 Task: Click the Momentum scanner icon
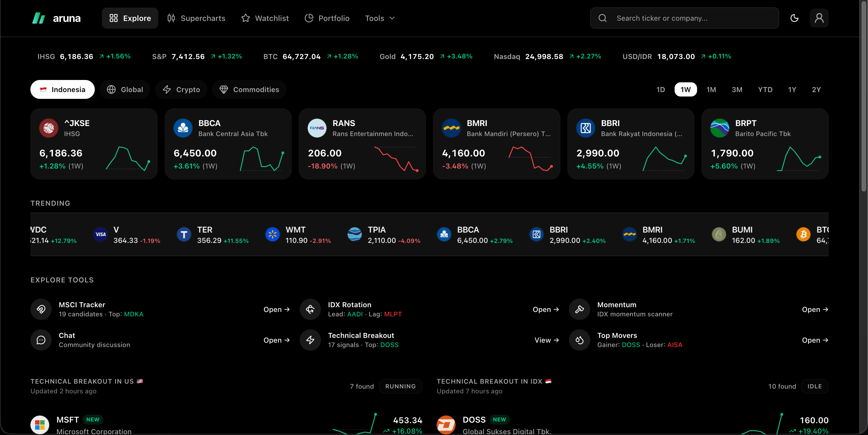coord(579,309)
